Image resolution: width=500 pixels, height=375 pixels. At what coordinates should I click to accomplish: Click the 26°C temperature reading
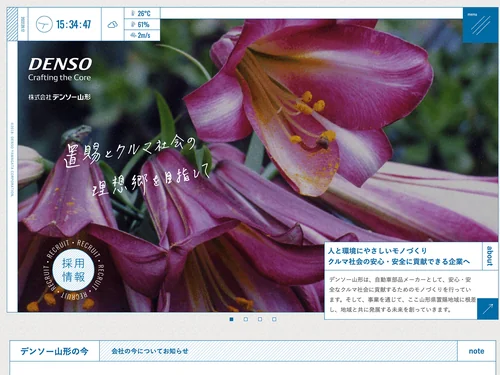click(144, 14)
